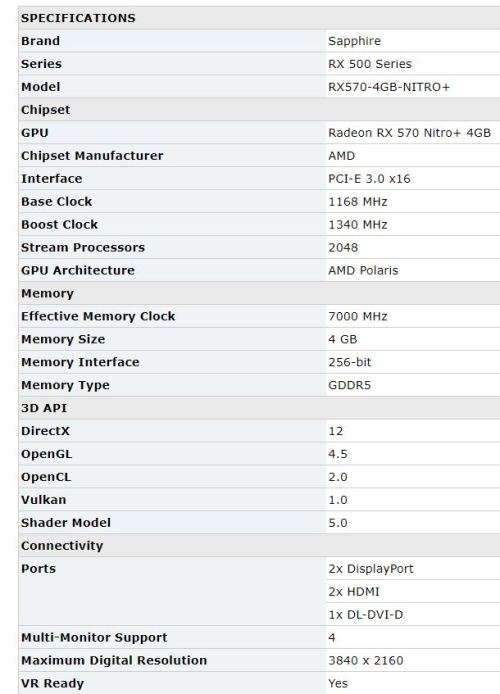Click the RX 500 Series value

(x=370, y=64)
